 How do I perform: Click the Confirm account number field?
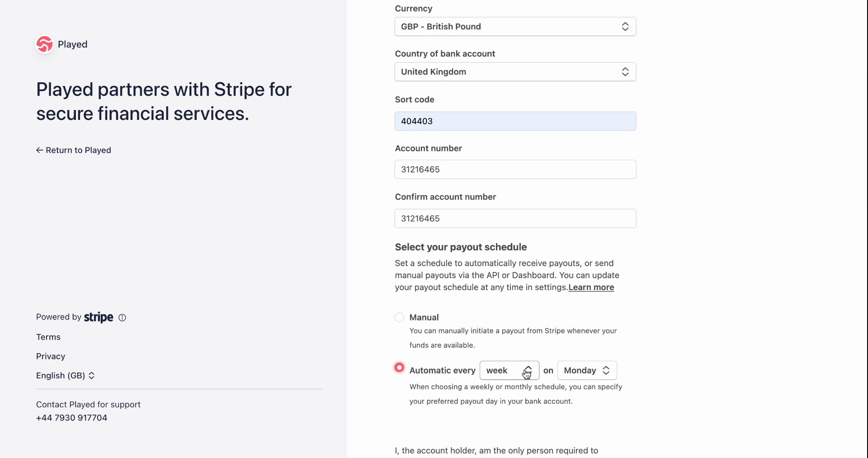coord(515,219)
